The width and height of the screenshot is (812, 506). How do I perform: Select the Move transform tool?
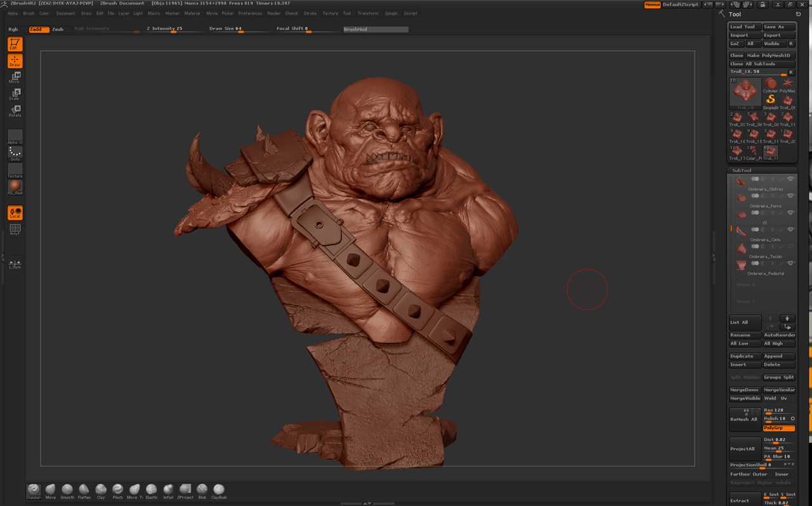pyautogui.click(x=15, y=77)
